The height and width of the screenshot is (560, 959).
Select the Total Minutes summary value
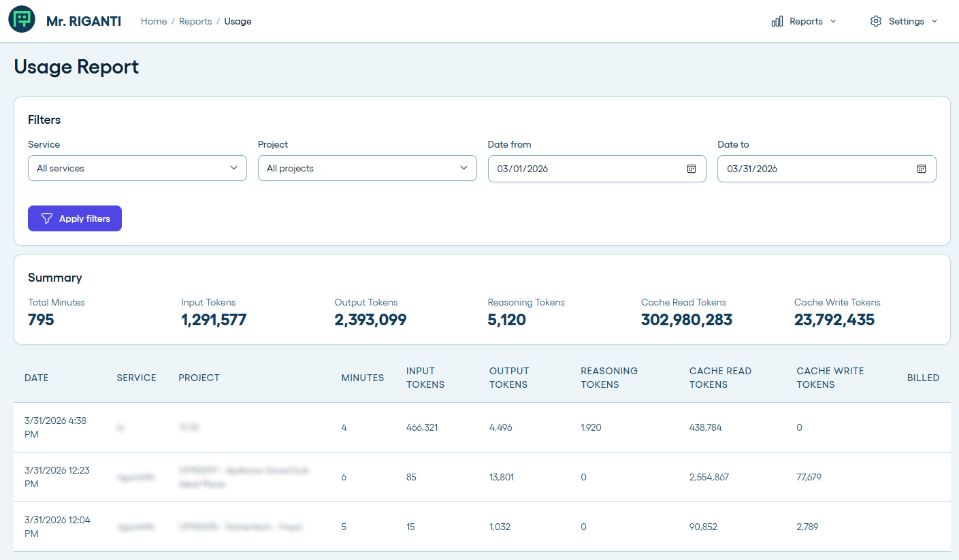[40, 319]
